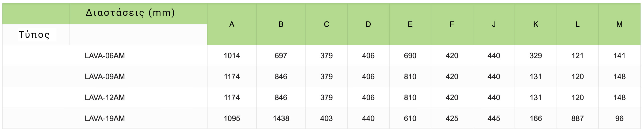The width and height of the screenshot is (644, 132).
Task: Select the cell showing 690
Action: 410,56
